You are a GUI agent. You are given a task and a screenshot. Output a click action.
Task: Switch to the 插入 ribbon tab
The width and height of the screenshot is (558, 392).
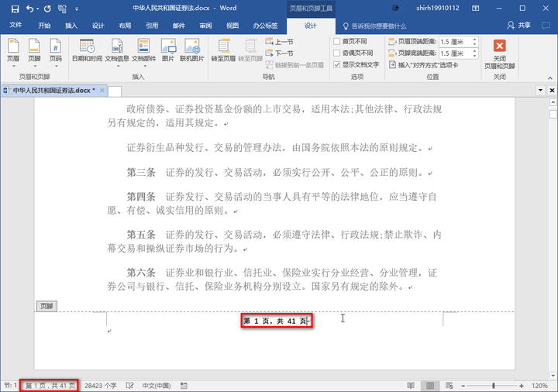coord(71,26)
